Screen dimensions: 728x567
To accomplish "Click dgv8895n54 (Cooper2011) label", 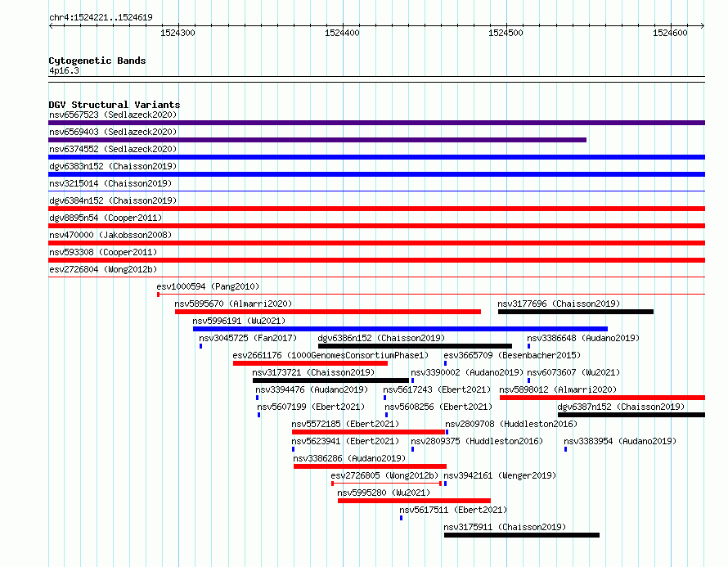I will 106,218.
